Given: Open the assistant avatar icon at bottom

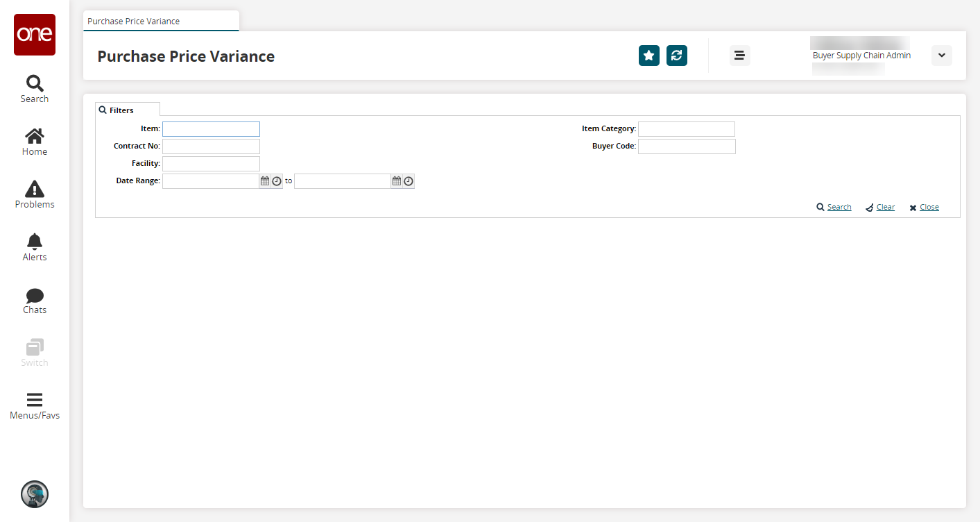Looking at the screenshot, I should tap(35, 494).
